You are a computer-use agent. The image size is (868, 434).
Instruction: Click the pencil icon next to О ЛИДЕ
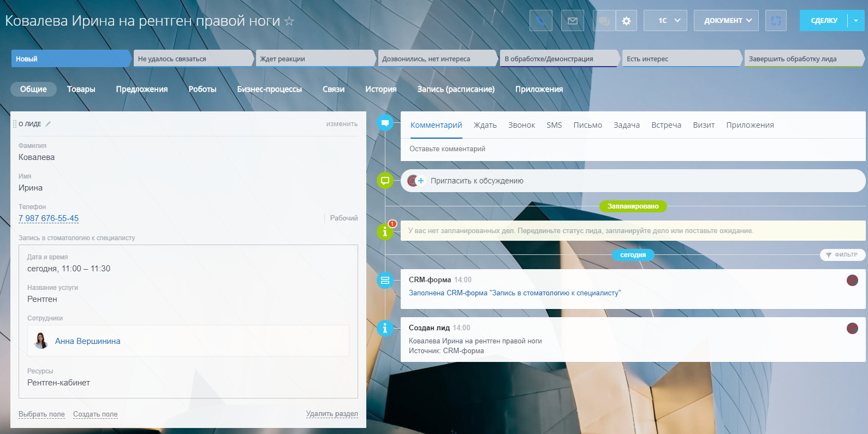(48, 124)
